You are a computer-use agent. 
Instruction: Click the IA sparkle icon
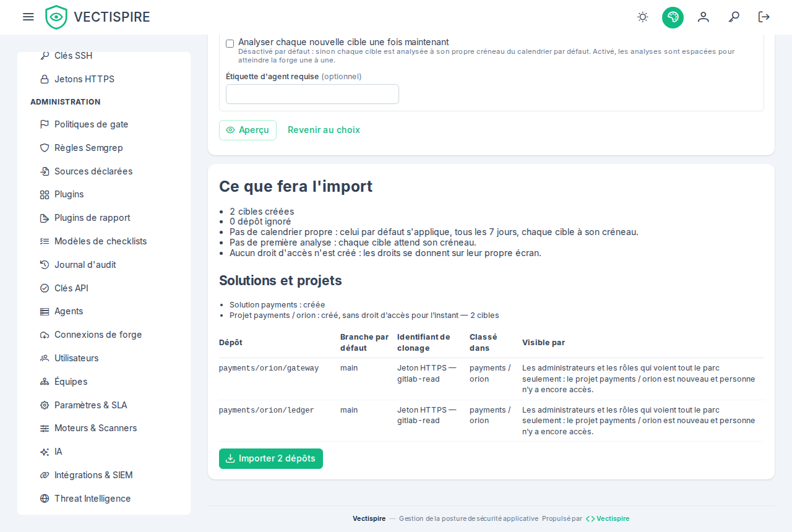(45, 452)
